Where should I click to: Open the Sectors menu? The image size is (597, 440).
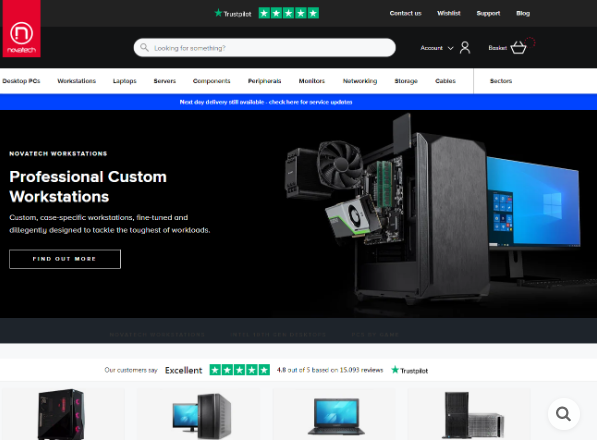(x=501, y=81)
